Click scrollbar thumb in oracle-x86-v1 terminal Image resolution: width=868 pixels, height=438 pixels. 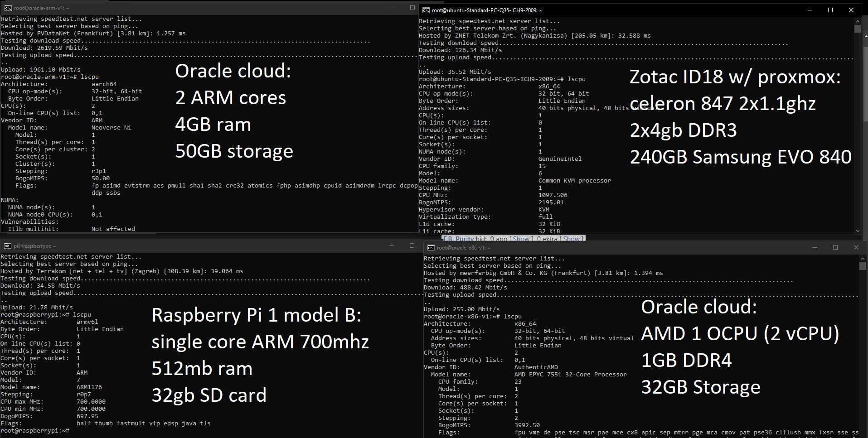click(862, 266)
